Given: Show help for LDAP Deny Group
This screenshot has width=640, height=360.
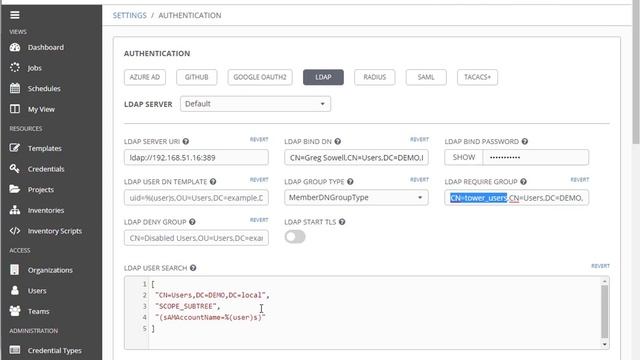Looking at the screenshot, I should click(192, 222).
